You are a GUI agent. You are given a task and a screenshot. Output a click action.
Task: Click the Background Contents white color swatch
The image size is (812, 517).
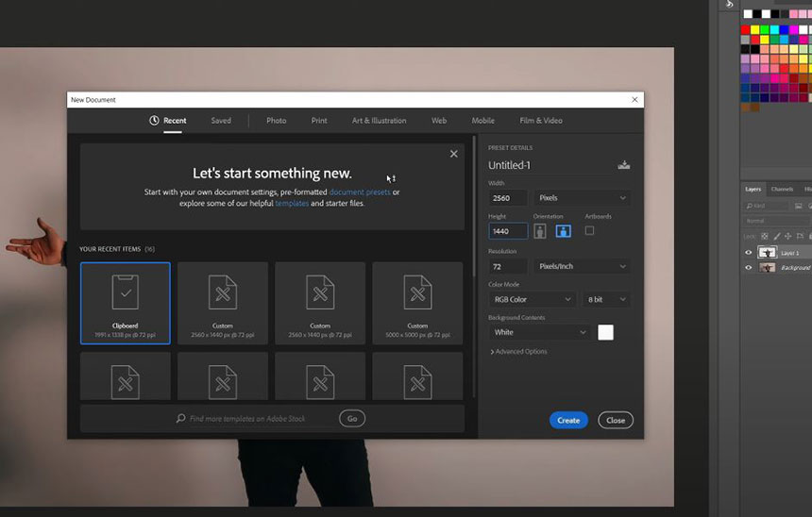pyautogui.click(x=605, y=332)
